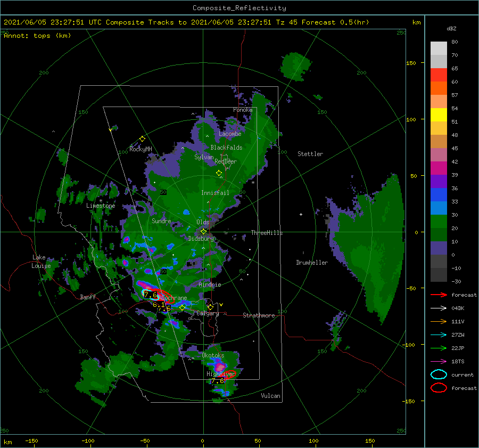Click the 'Vulcan' city label
479x448 pixels.
270,396
